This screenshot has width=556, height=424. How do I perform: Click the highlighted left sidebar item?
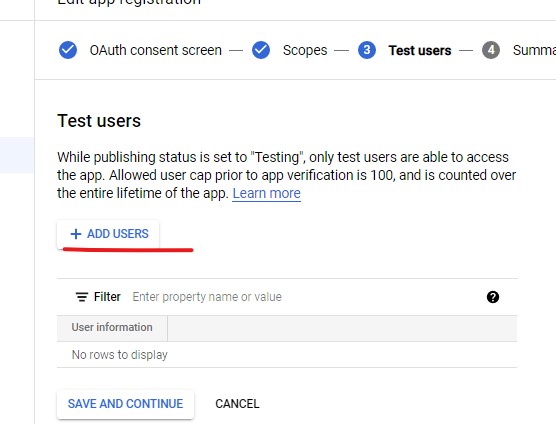point(17,155)
